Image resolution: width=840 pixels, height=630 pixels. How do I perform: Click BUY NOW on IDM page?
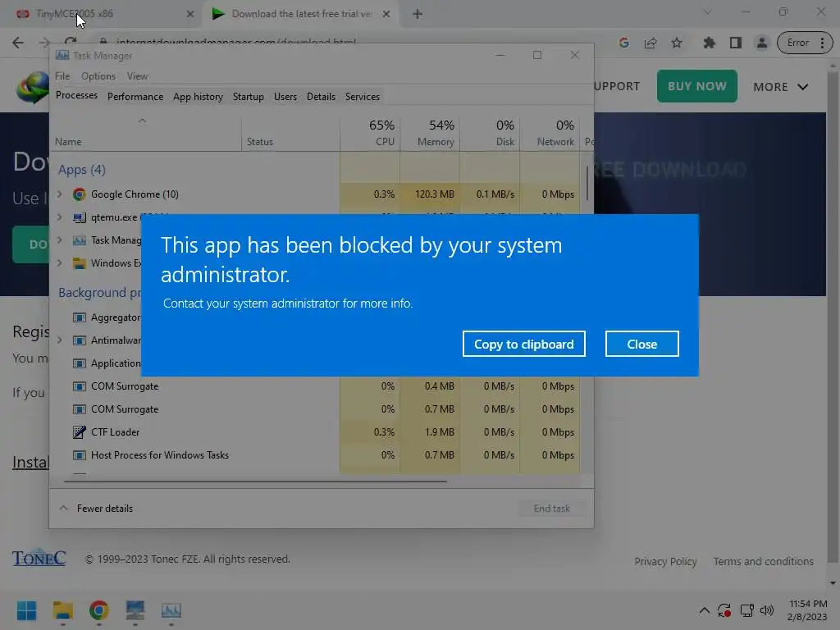[x=696, y=85]
